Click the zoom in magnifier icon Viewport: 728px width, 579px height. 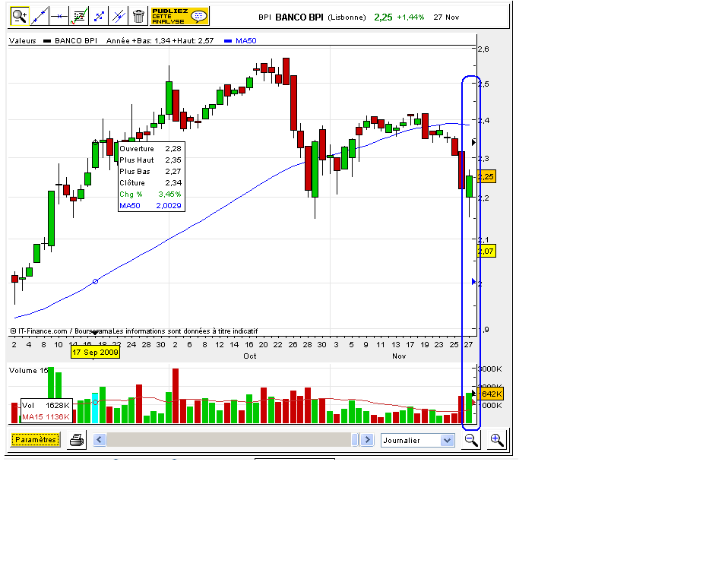(497, 439)
